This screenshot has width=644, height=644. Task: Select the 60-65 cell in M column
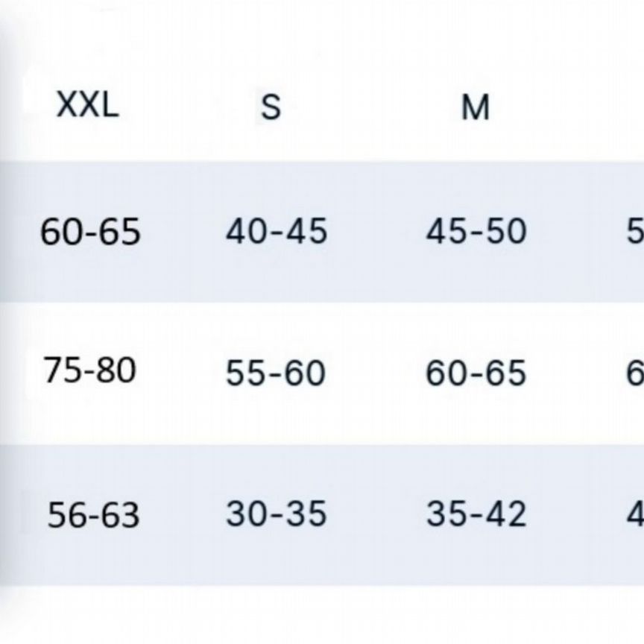476,373
